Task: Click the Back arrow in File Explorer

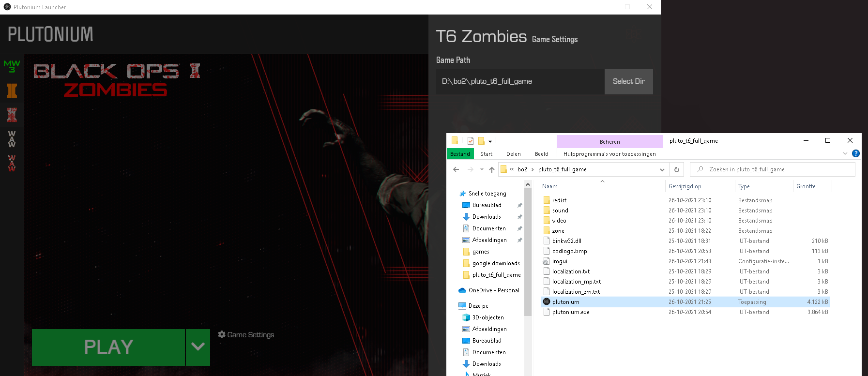Action: tap(456, 169)
